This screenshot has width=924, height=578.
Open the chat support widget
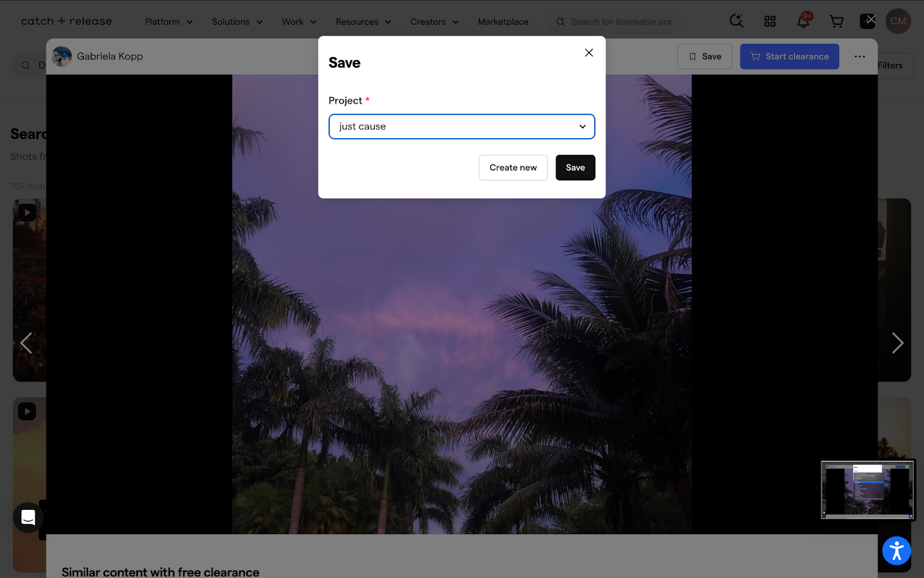[x=28, y=517]
